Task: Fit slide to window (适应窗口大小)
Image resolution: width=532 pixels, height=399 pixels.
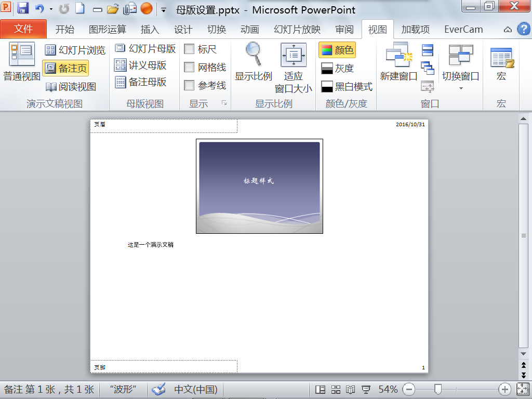Action: (294, 68)
